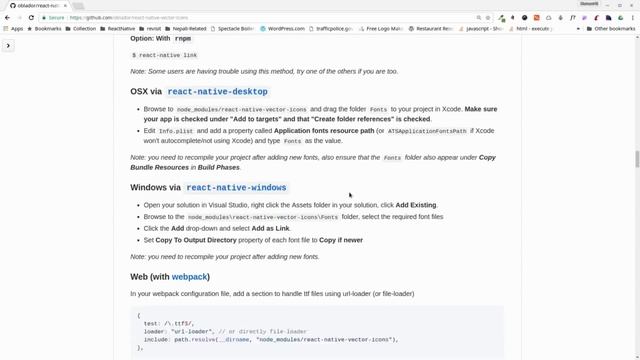Click the 'Copy if newer' bold text

pos(341,240)
